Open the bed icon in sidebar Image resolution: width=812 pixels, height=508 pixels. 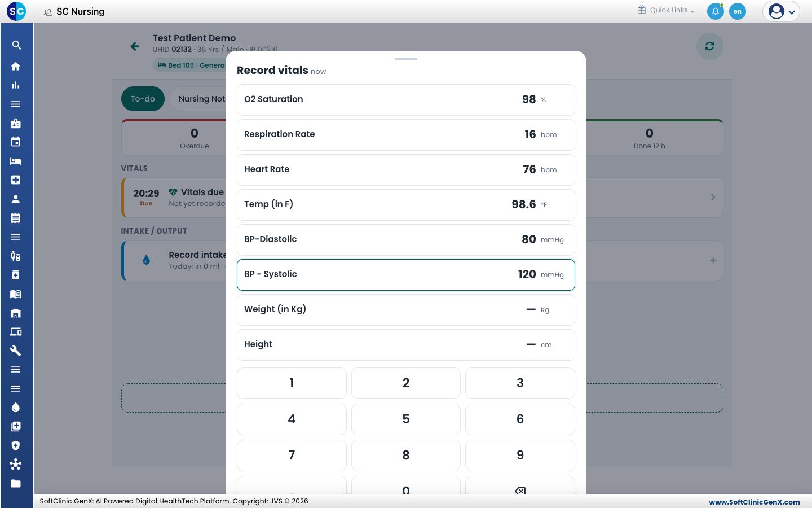(16, 161)
